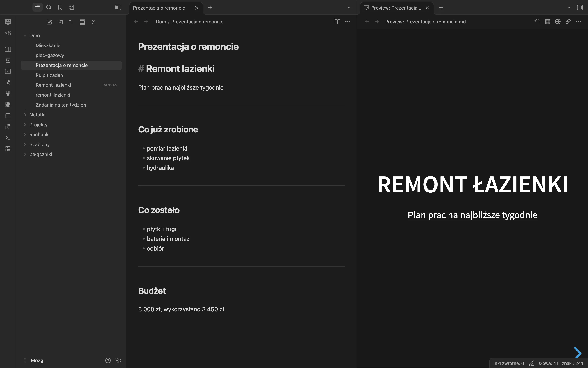The height and width of the screenshot is (368, 588).
Task: Click the link icon in preview header
Action: coord(568,22)
